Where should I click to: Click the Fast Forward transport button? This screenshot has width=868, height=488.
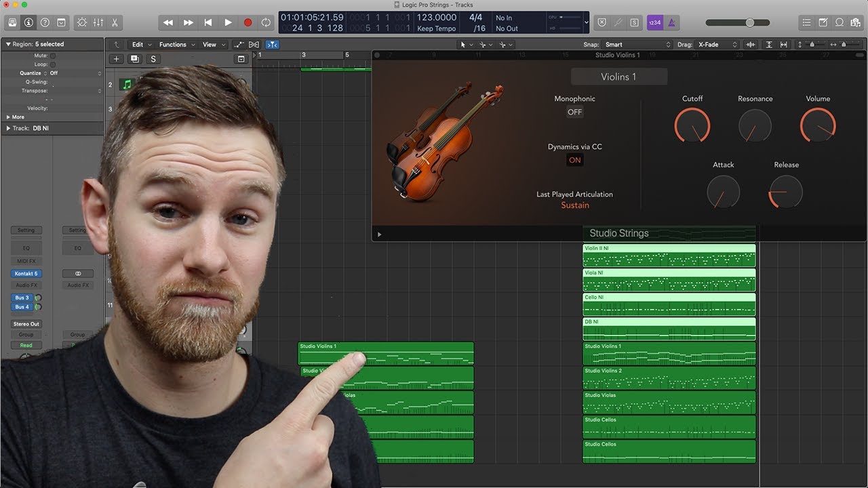[189, 22]
